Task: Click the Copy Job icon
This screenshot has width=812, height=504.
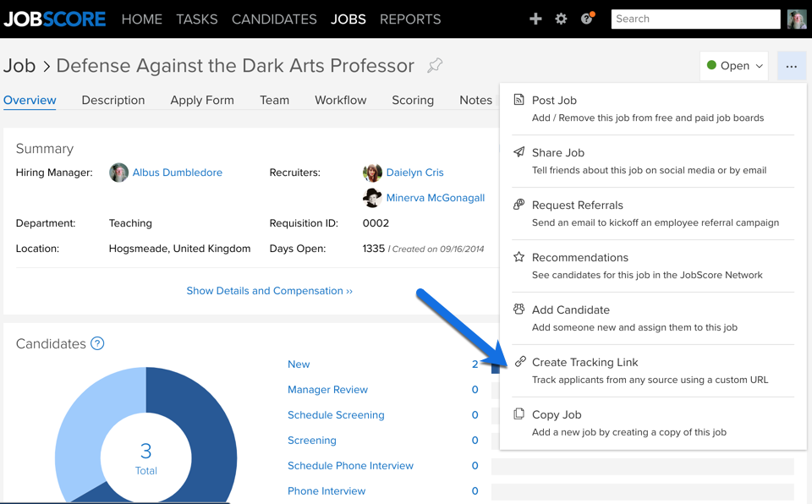Action: tap(518, 414)
